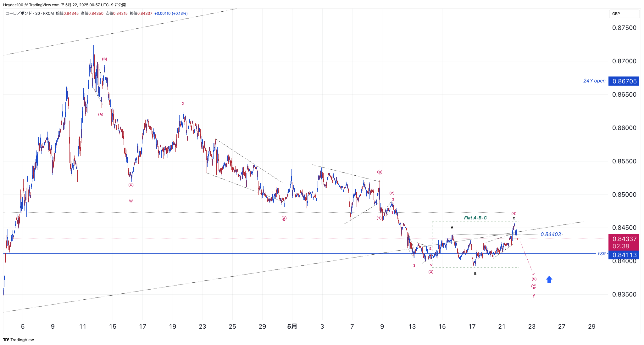Click the 5月 date axis label
644x345 pixels.
tap(292, 326)
